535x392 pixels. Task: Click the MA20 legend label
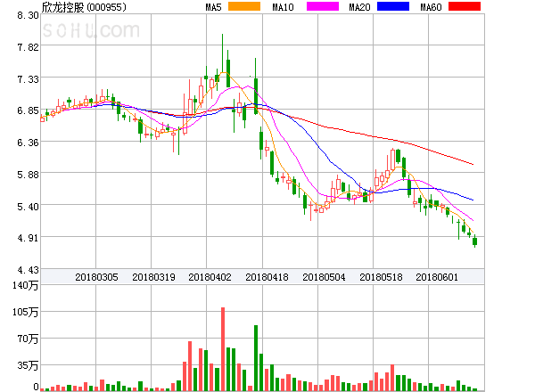pyautogui.click(x=359, y=7)
